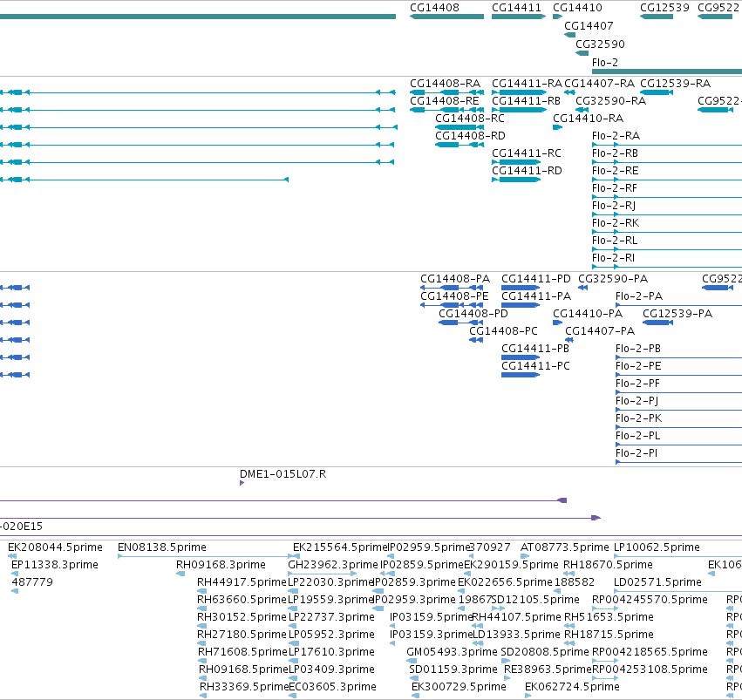Click EST label LP05952.3prime
The width and height of the screenshot is (742, 700).
pos(331,635)
